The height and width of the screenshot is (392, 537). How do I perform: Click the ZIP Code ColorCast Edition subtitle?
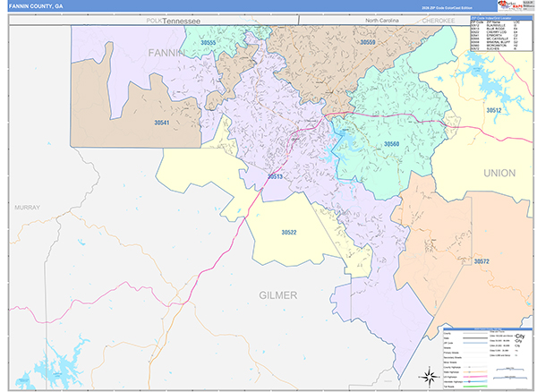pyautogui.click(x=447, y=8)
